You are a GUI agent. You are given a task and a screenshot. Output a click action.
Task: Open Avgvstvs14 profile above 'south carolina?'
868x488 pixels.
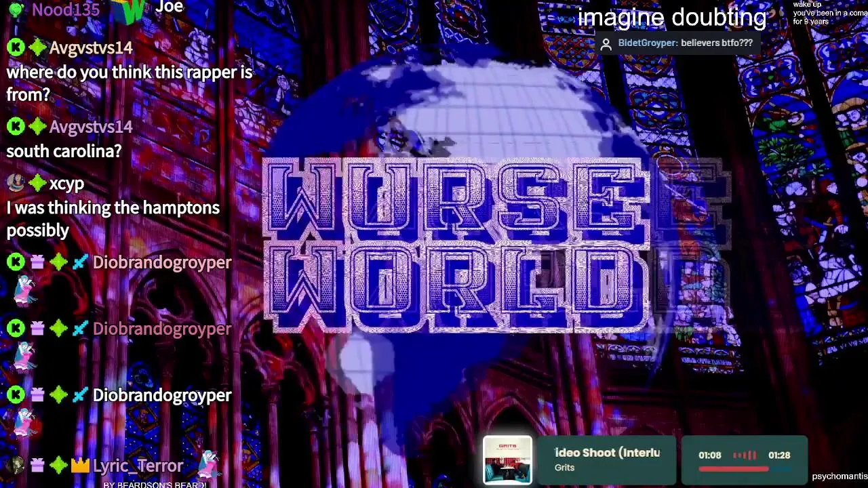click(x=91, y=127)
